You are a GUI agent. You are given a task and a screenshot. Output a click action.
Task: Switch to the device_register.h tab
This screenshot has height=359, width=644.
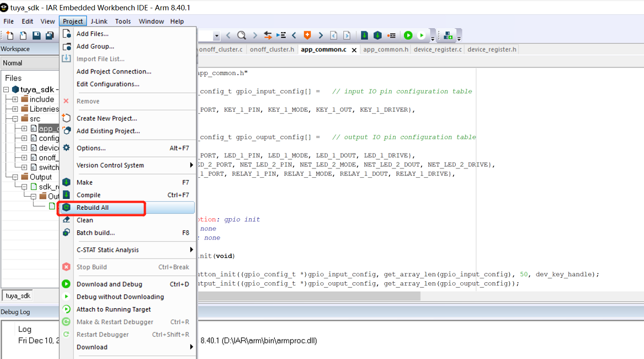click(x=492, y=49)
